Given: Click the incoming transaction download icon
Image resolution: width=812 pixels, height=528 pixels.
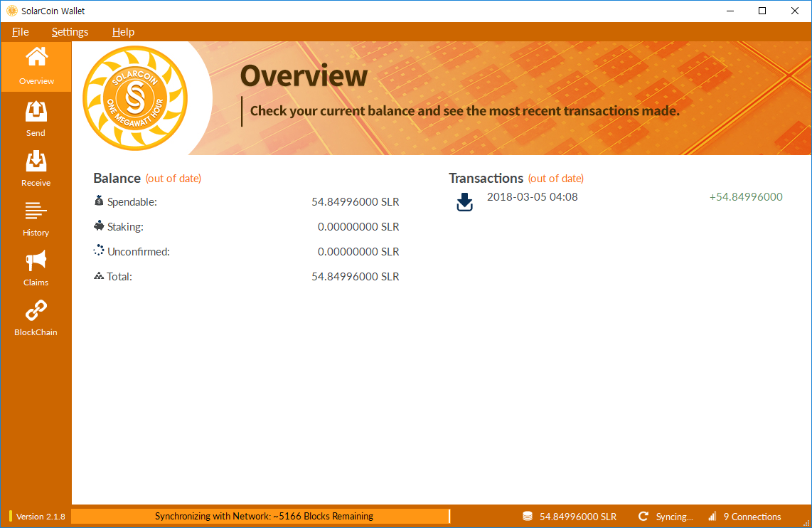Looking at the screenshot, I should 464,202.
